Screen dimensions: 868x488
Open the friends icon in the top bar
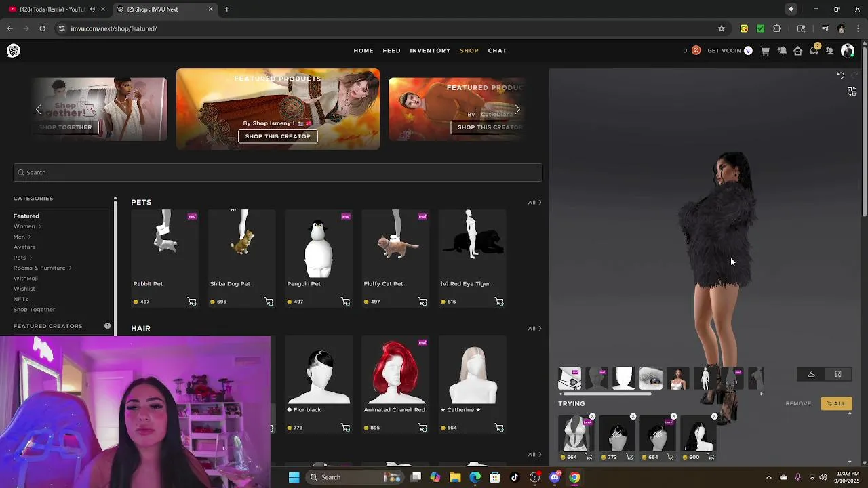[829, 51]
